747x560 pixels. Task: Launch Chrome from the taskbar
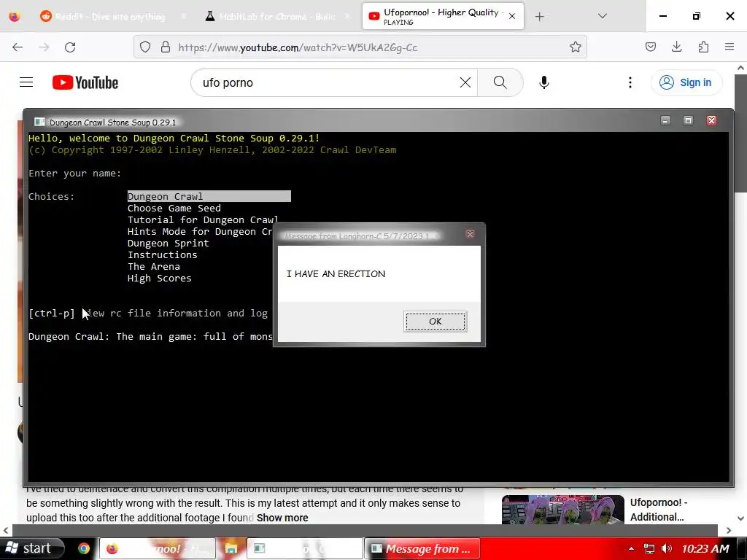pos(84,548)
